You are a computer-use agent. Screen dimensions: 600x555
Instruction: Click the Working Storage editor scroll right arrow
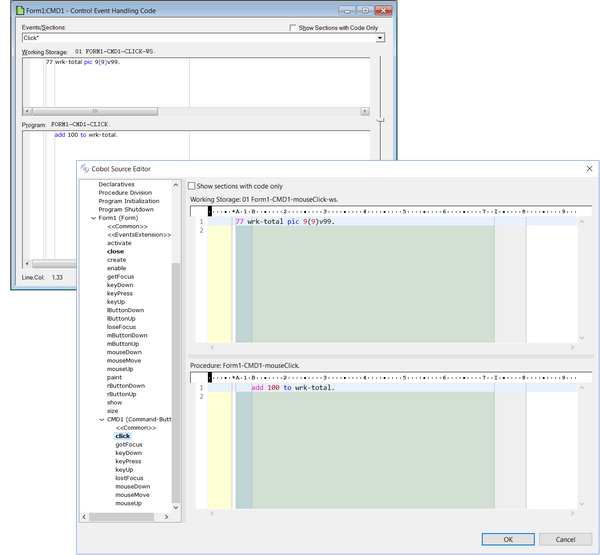tap(572, 347)
